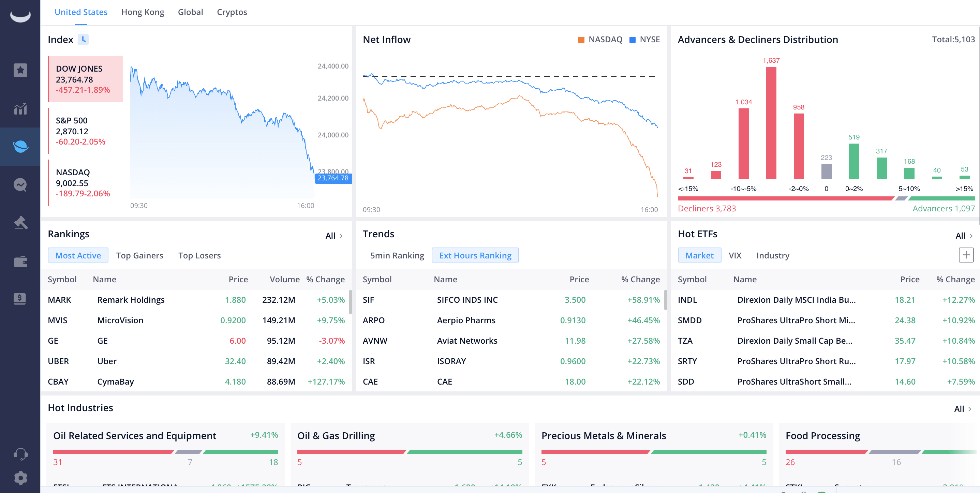Select the 5min Ranking toggle
Image resolution: width=980 pixels, height=493 pixels.
click(x=397, y=256)
